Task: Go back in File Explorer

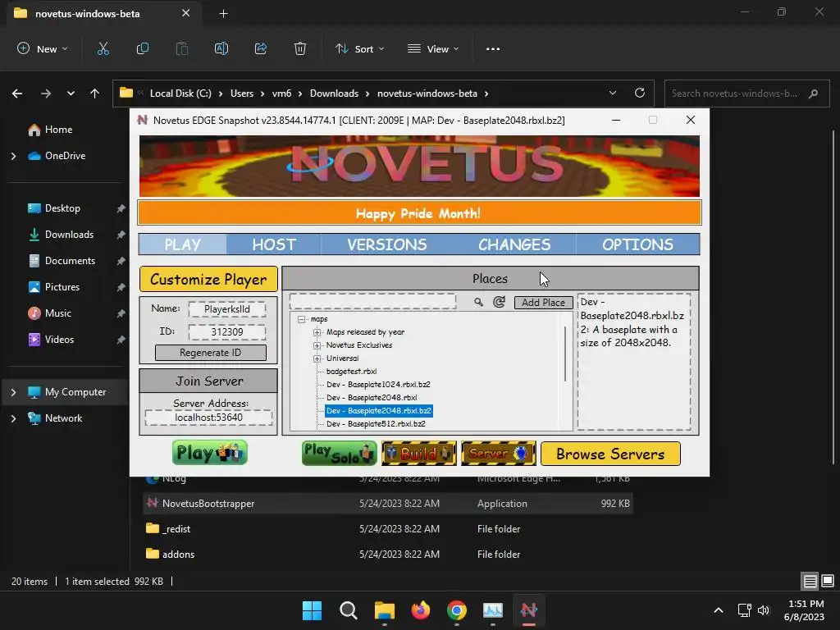Action: pyautogui.click(x=17, y=94)
